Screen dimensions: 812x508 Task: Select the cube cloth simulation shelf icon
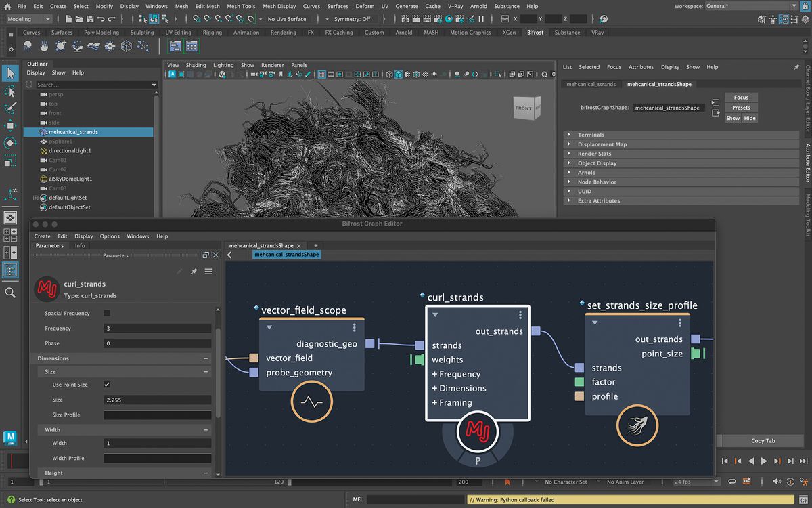click(x=127, y=46)
